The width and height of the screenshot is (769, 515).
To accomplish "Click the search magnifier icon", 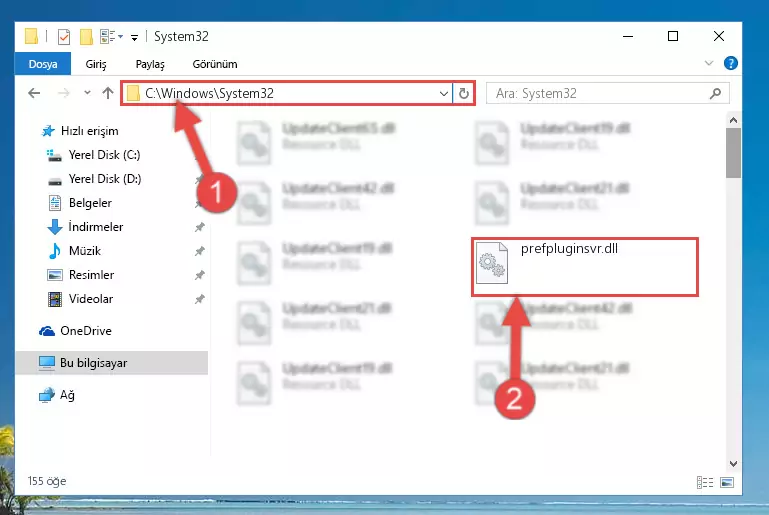I will pyautogui.click(x=716, y=93).
